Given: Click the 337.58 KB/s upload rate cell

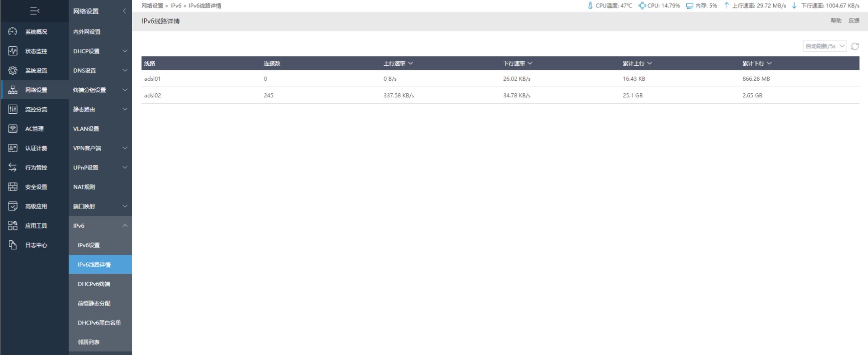Looking at the screenshot, I should [x=399, y=95].
